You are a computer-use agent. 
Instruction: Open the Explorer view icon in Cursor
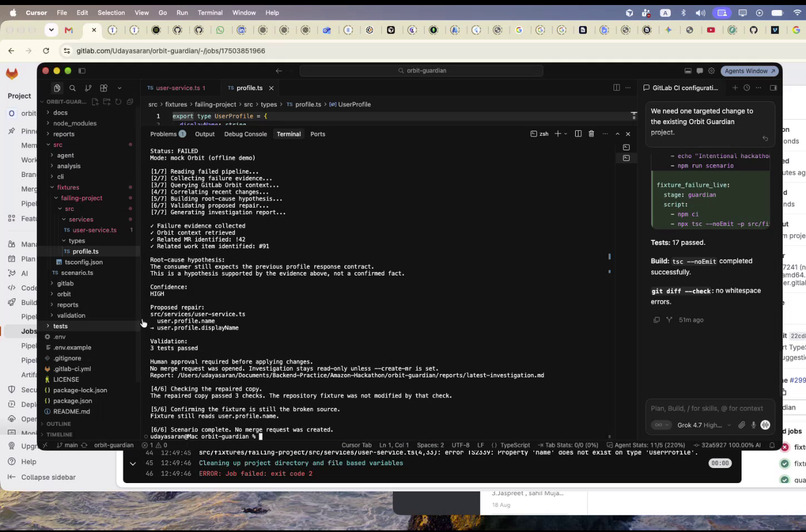pyautogui.click(x=57, y=88)
